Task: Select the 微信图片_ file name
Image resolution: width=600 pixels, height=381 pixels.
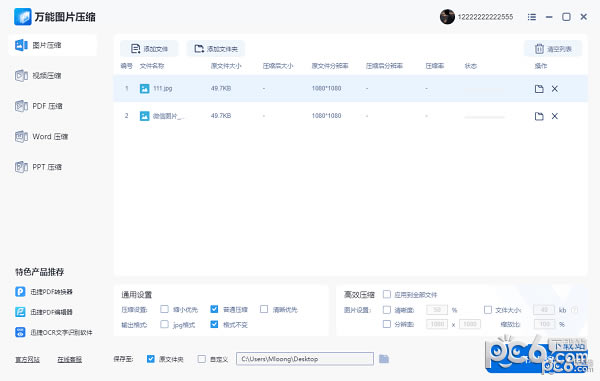Action: (x=168, y=116)
